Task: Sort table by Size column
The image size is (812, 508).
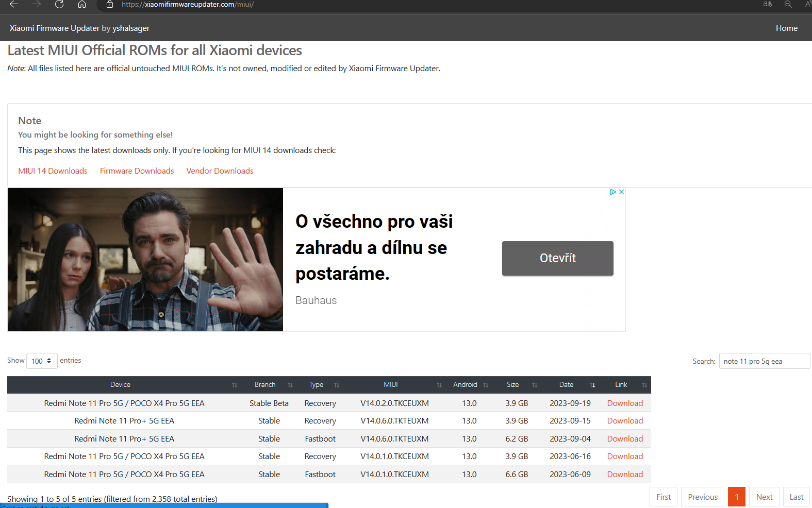Action: pyautogui.click(x=512, y=385)
